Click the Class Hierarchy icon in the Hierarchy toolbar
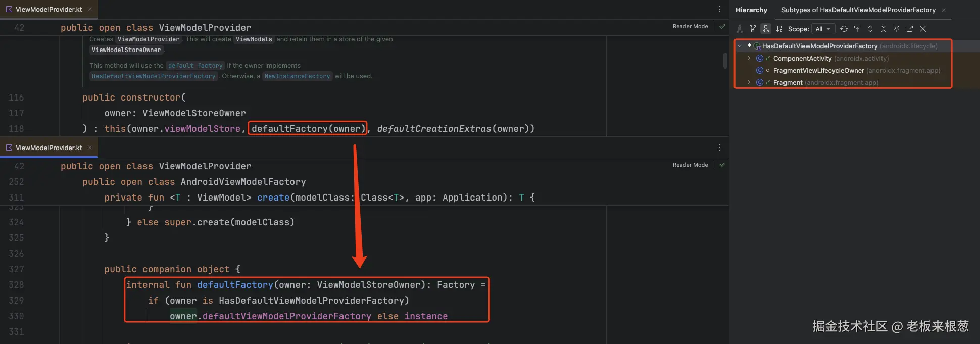980x344 pixels. (740, 29)
